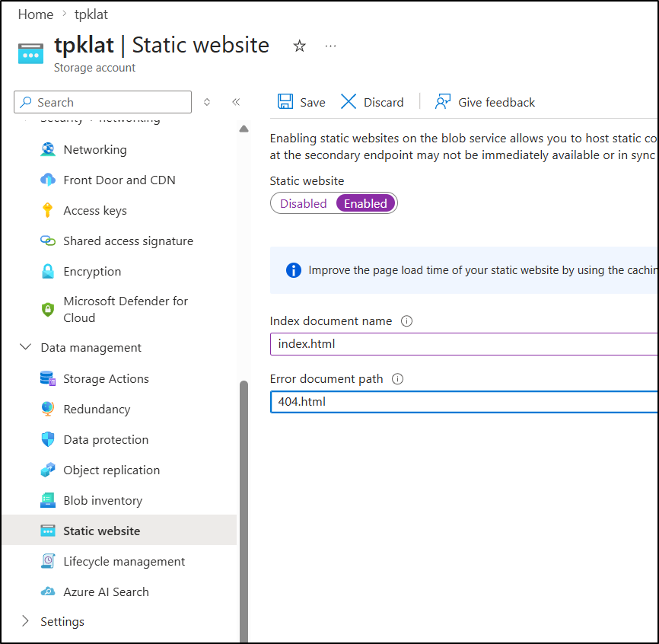Click the Front Door and CDN icon
Screen dimensions: 659x644
click(x=48, y=180)
